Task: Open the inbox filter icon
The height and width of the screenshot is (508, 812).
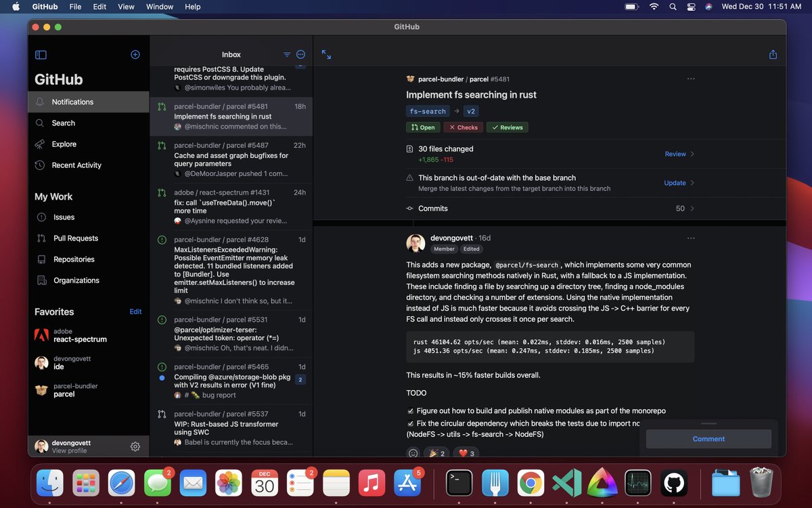Action: tap(287, 55)
